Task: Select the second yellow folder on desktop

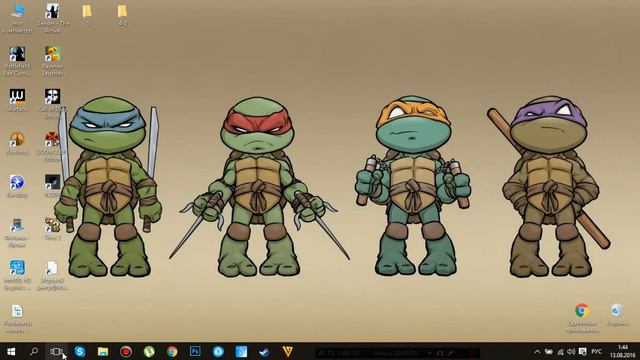Action: tap(122, 15)
